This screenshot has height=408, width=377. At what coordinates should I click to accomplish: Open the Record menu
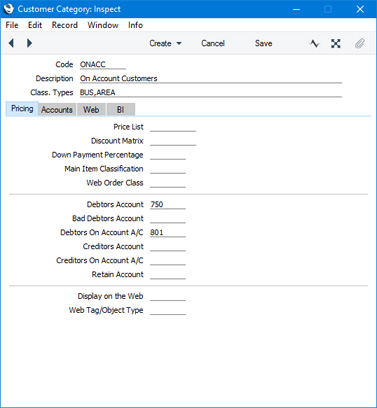click(x=65, y=25)
